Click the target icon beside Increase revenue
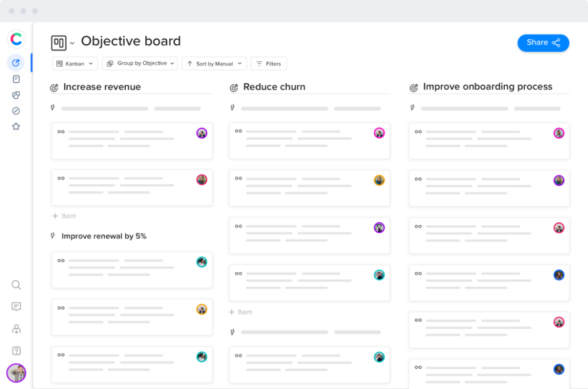This screenshot has width=588, height=389. click(54, 87)
